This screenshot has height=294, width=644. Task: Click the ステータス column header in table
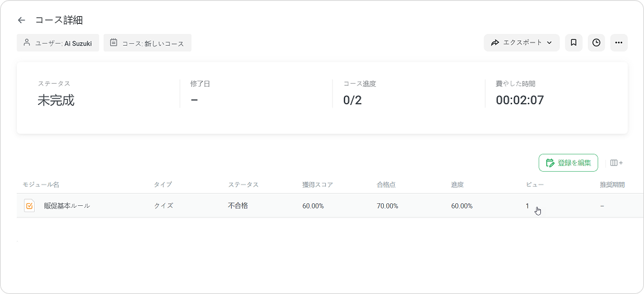pyautogui.click(x=243, y=185)
